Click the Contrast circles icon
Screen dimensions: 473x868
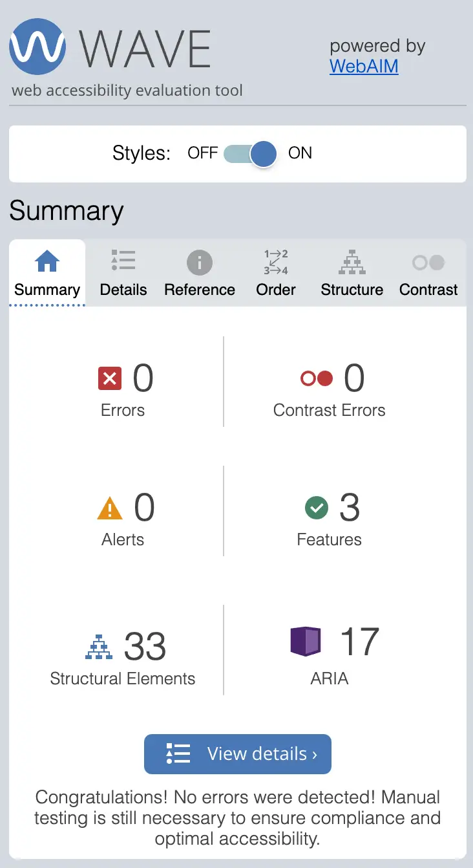pos(428,261)
